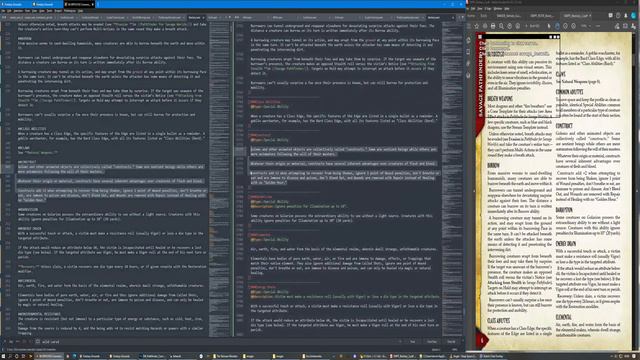
Task: Click the cloud upload icon in Acrobat toolbar
Action: coord(485,26)
